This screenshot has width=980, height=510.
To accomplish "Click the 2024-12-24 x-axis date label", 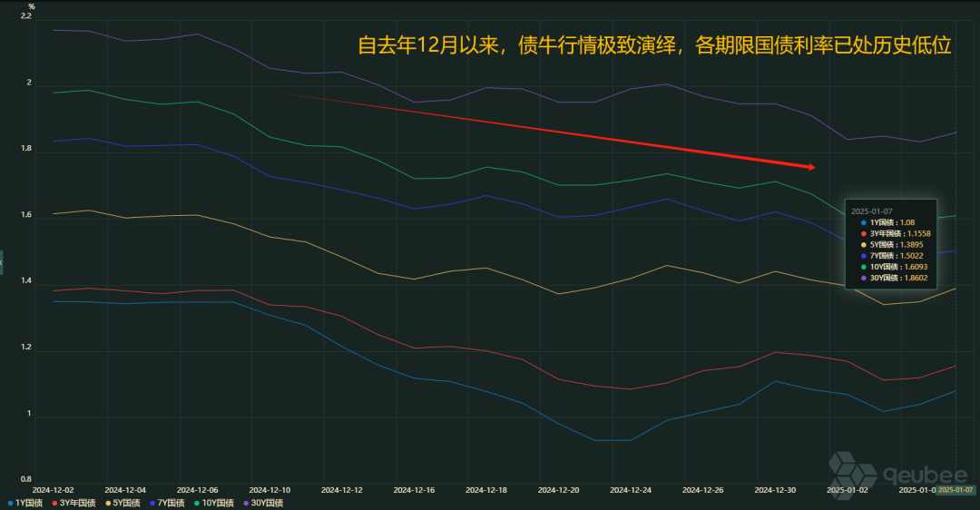I will pos(631,489).
